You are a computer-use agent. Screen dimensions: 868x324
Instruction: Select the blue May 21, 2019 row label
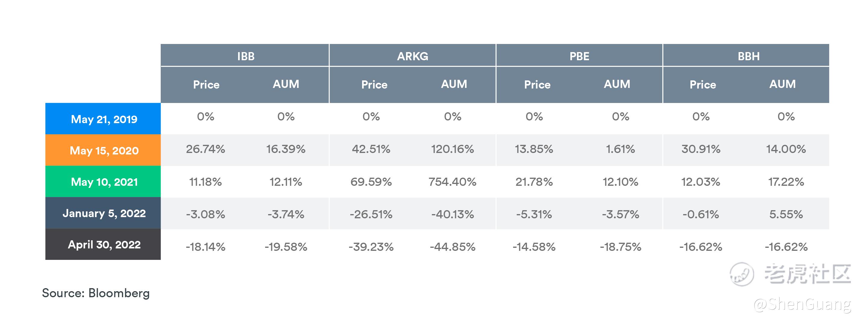pyautogui.click(x=104, y=119)
